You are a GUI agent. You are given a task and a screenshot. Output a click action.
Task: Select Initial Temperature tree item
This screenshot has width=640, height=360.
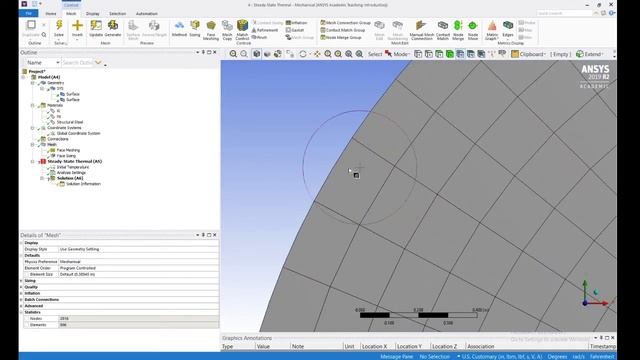coord(73,167)
